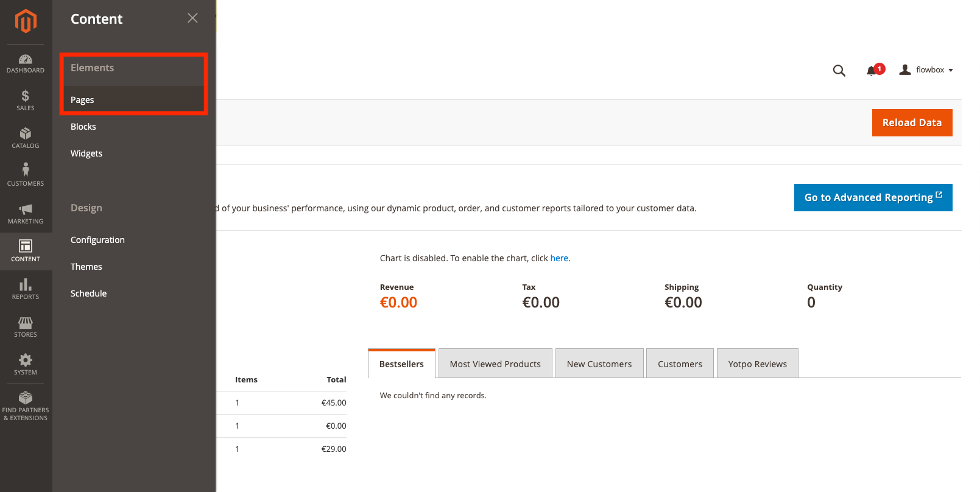Close the Content menu panel

click(192, 18)
